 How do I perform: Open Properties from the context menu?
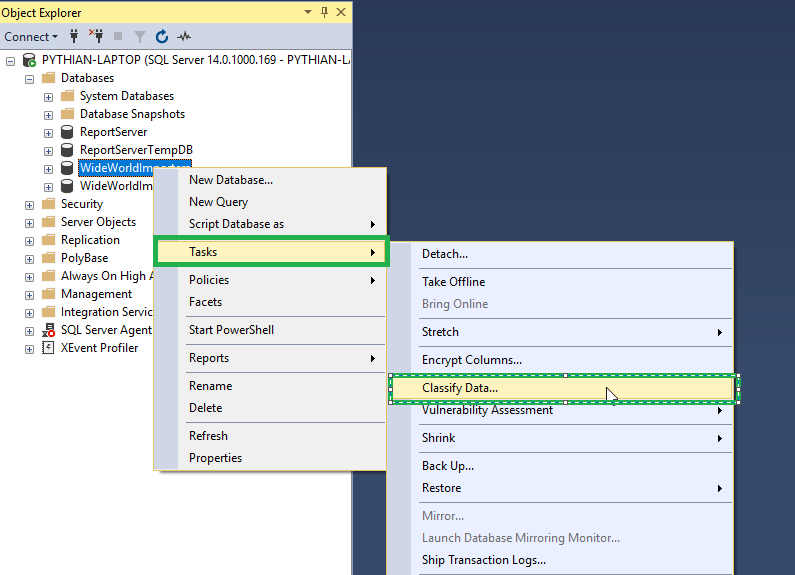pos(215,458)
